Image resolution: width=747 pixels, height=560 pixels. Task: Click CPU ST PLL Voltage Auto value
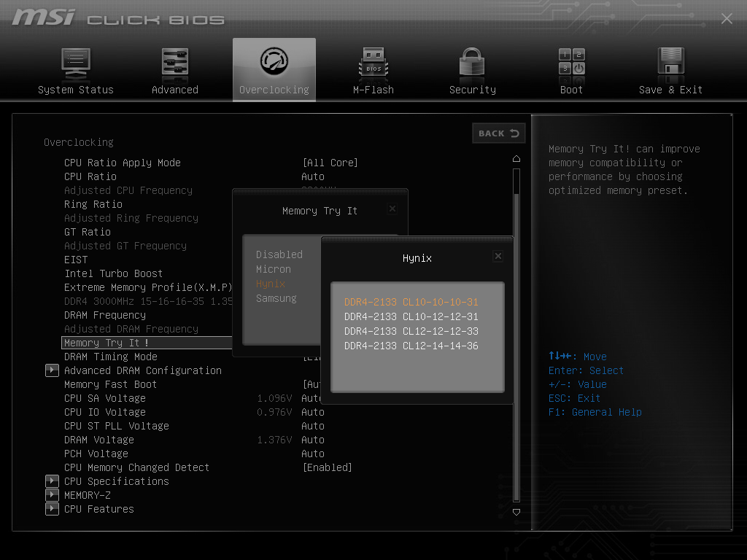click(x=313, y=426)
